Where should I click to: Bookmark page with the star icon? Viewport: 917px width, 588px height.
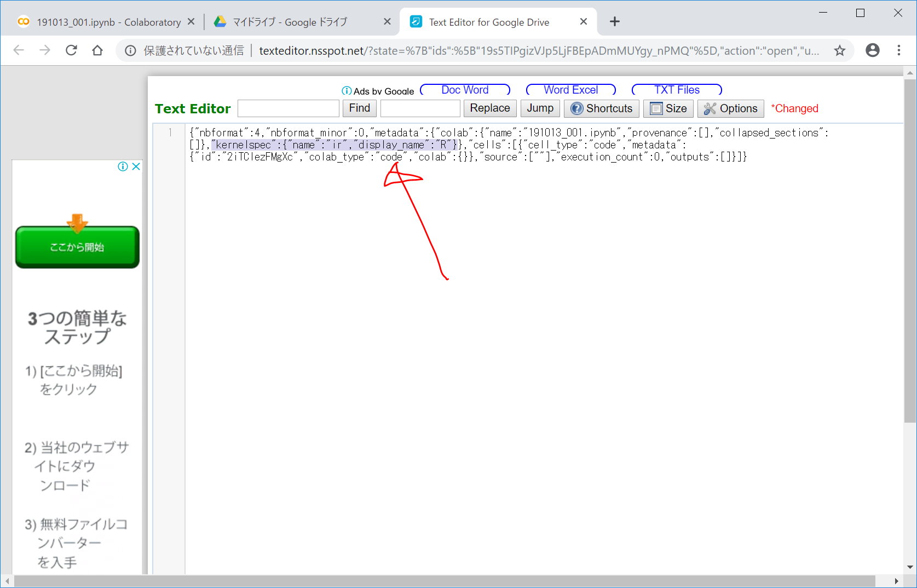pos(839,50)
